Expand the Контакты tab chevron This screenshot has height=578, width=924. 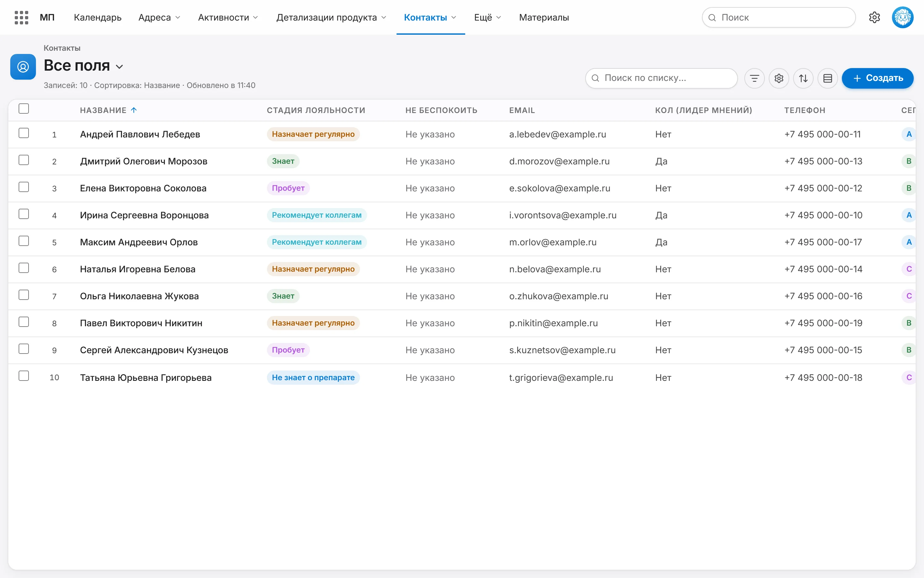click(x=454, y=18)
